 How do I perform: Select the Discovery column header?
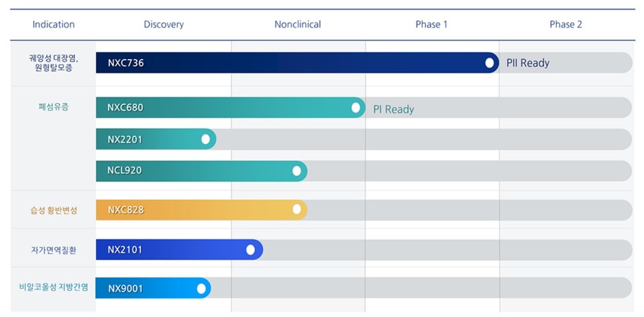(x=164, y=25)
